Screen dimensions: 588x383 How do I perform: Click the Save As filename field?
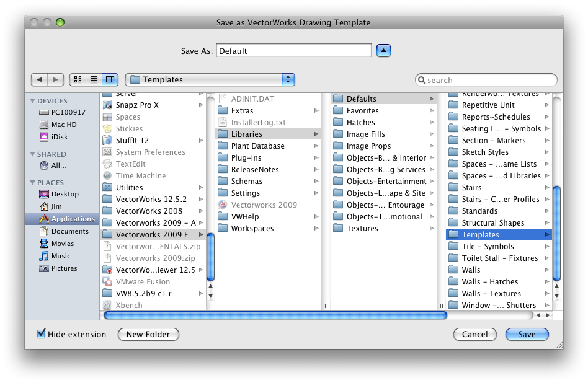click(x=293, y=51)
